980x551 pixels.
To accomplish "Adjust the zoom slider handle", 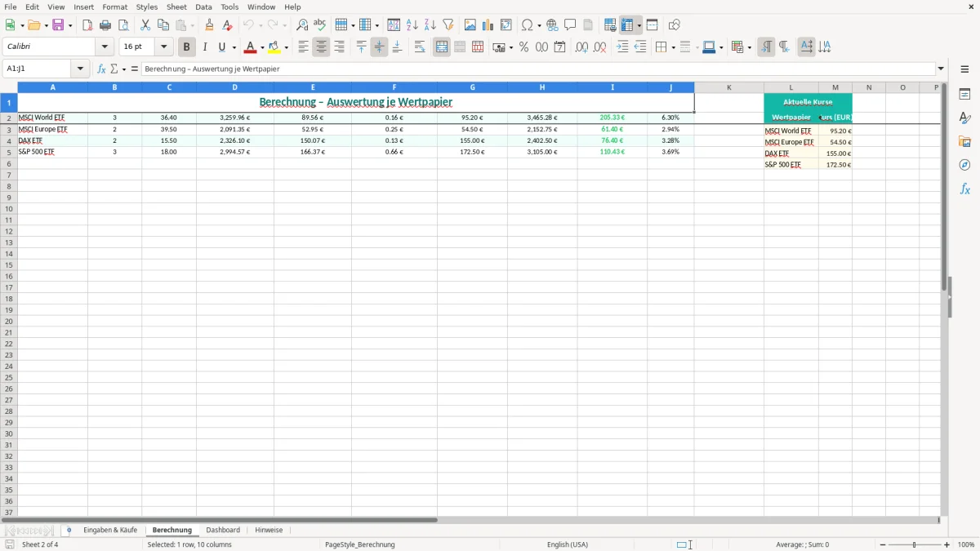I will click(x=915, y=544).
